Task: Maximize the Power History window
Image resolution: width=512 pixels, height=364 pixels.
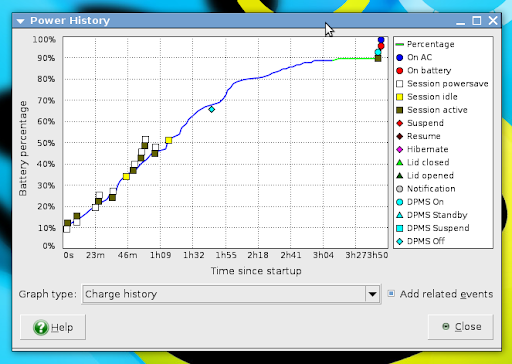Action: coord(477,21)
